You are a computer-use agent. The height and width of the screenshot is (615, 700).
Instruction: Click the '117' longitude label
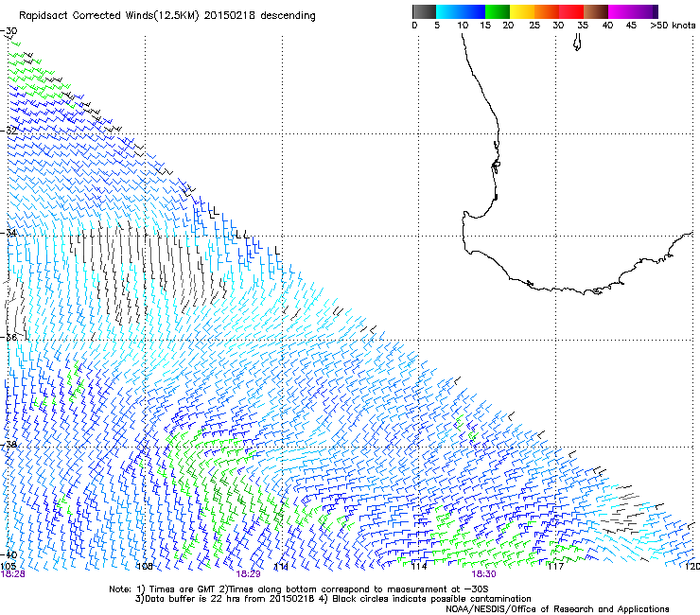(555, 567)
